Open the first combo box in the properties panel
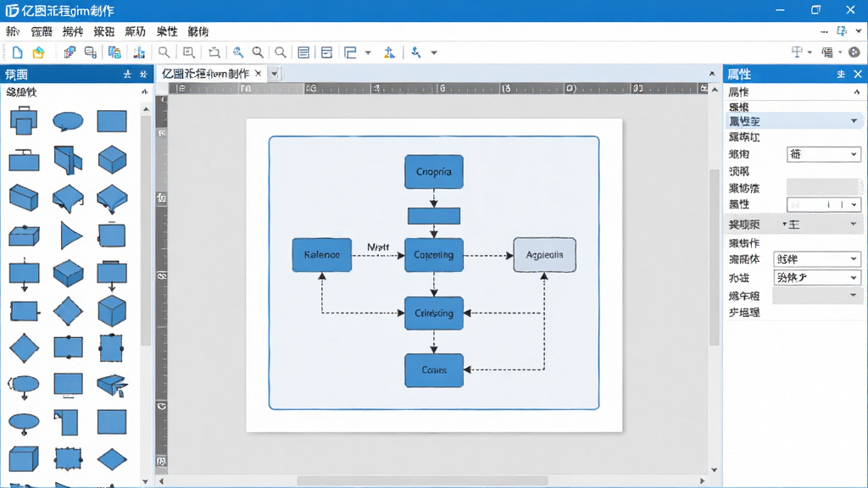Screen dimensions: 868x488 [823, 154]
